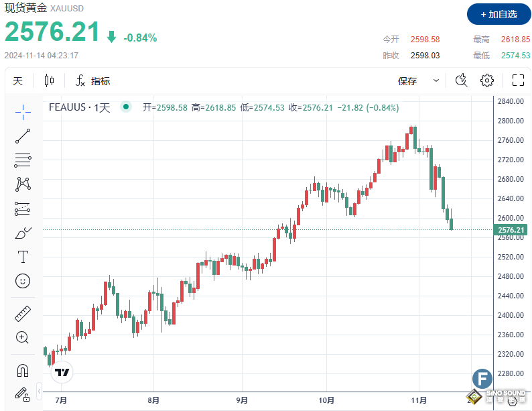Activate the zoom in tool
This screenshot has width=532, height=411.
(x=23, y=338)
